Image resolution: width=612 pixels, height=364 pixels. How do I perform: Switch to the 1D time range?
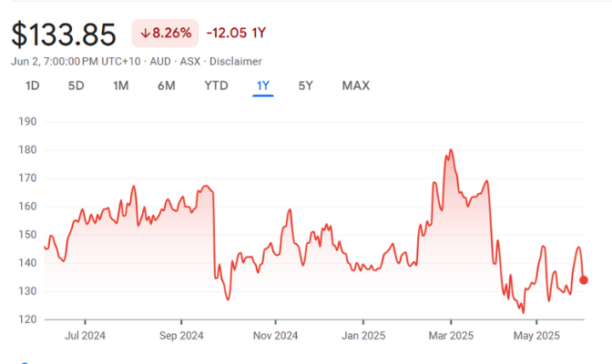32,86
